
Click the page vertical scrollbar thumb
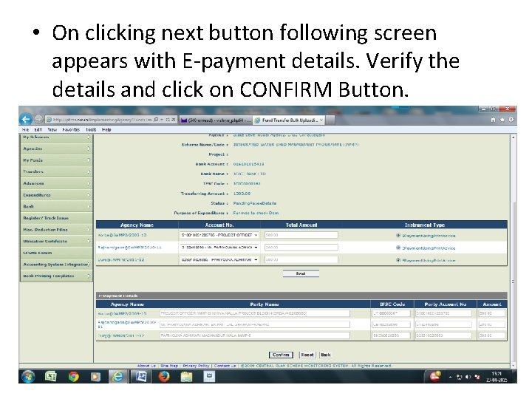pyautogui.click(x=513, y=282)
